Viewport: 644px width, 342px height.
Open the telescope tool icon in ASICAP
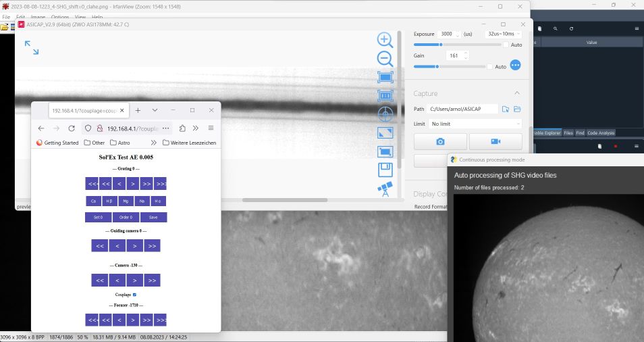click(x=385, y=189)
